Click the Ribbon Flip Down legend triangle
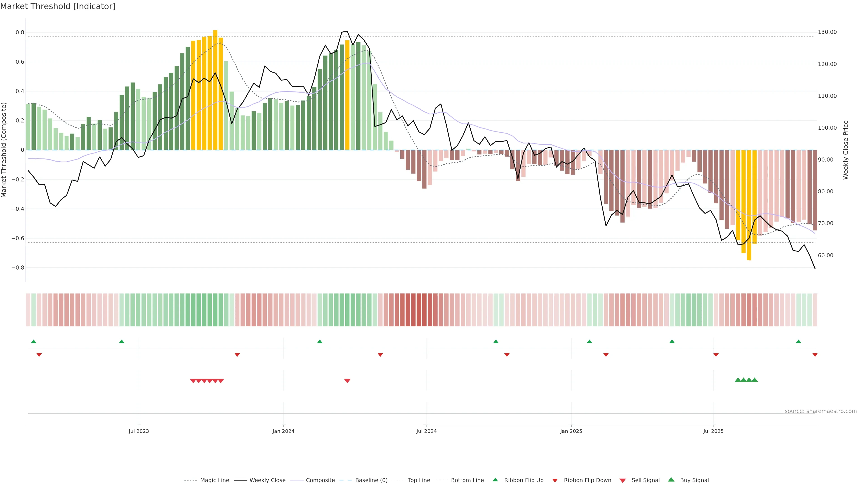868x488 pixels. [555, 480]
